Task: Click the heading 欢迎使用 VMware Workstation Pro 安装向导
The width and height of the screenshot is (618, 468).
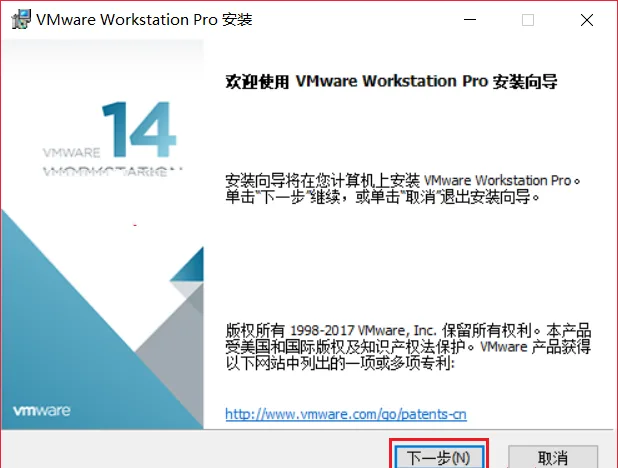Action: tap(391, 81)
